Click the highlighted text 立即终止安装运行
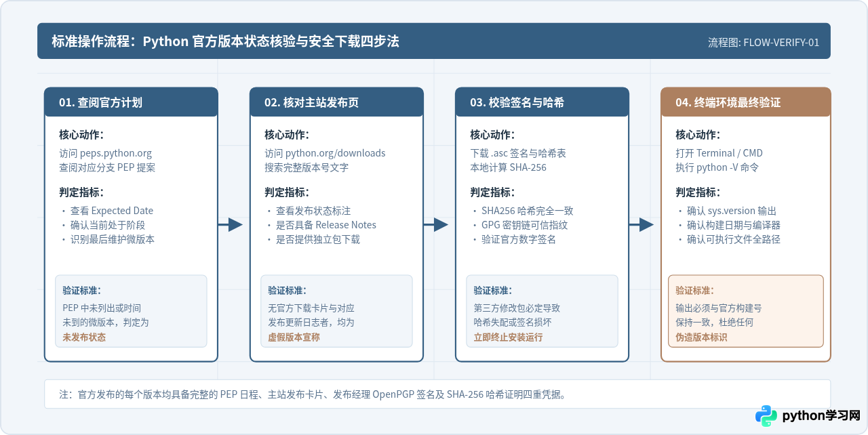 (508, 337)
